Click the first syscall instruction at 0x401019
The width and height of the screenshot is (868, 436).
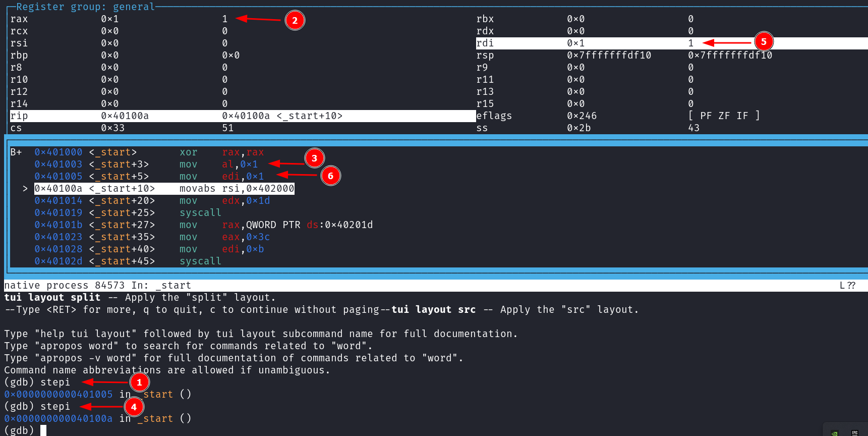(x=200, y=213)
